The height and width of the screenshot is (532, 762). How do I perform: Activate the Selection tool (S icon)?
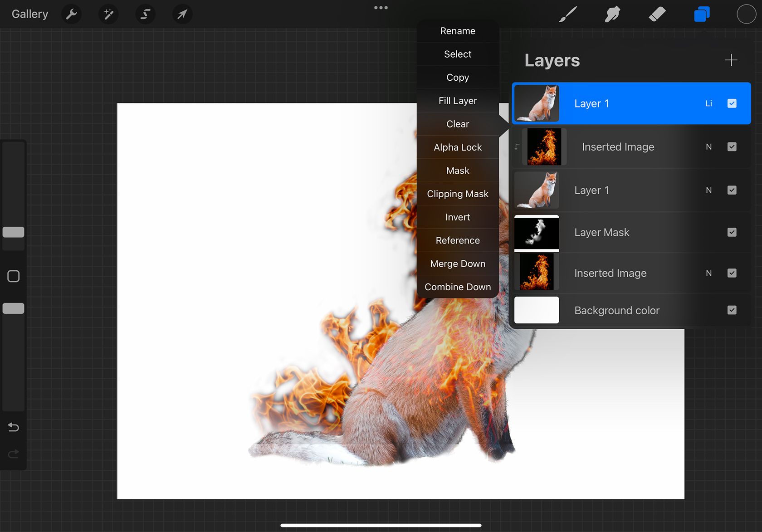(x=145, y=14)
